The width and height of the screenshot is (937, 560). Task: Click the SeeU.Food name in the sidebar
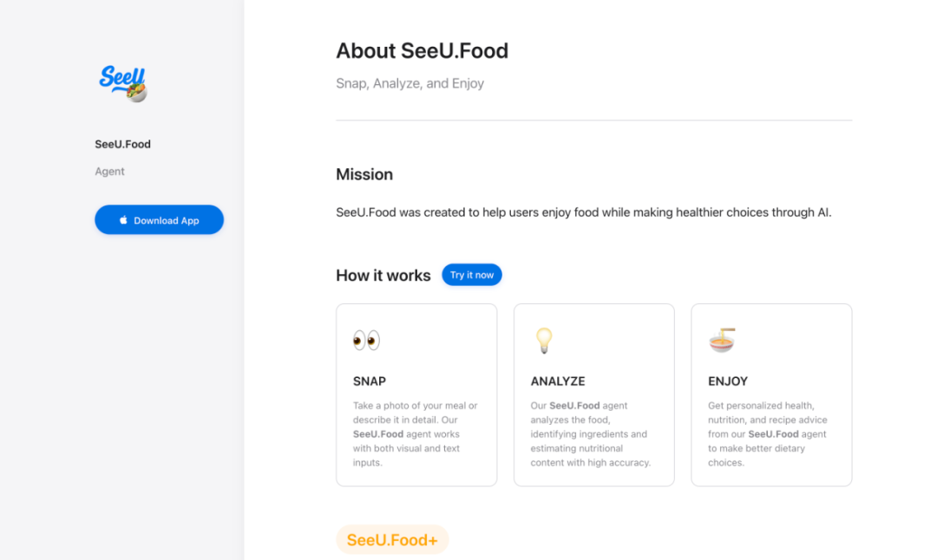[x=123, y=144]
